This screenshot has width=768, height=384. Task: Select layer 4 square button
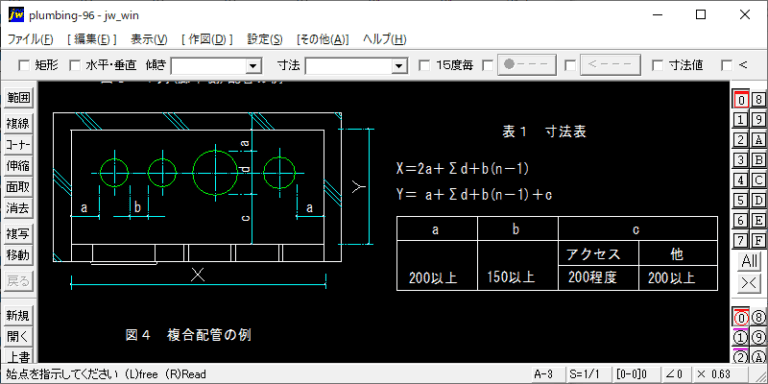[x=741, y=180]
